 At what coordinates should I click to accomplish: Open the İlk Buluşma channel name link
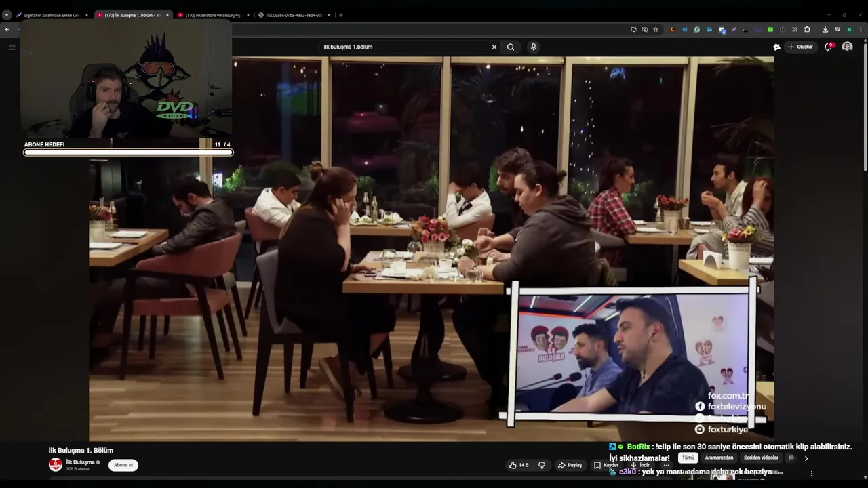tap(80, 462)
